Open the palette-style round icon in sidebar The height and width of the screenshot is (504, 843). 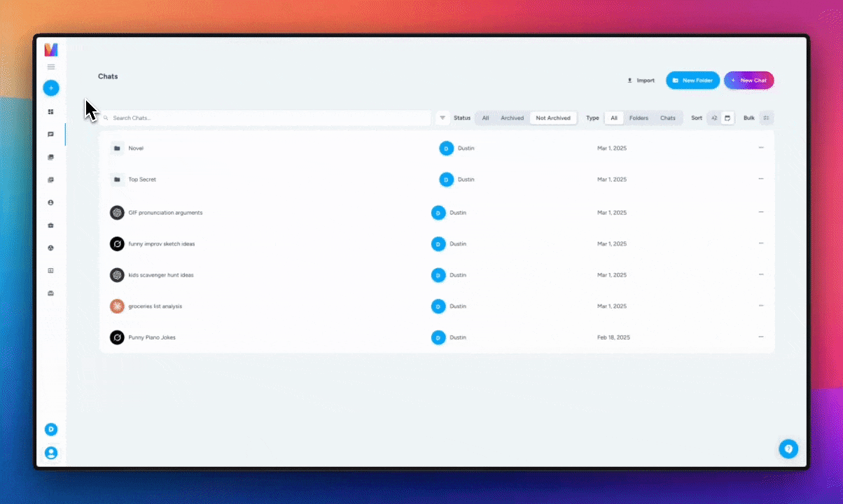pos(51,248)
